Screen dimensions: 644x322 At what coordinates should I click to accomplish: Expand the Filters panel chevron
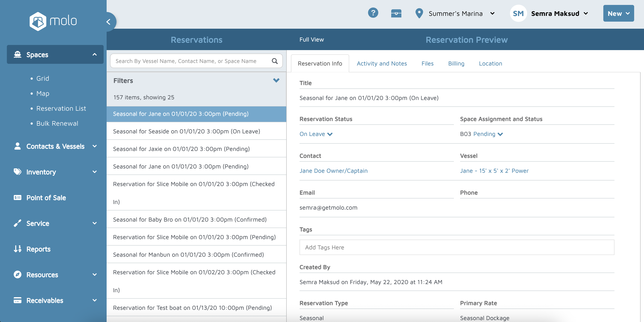276,80
